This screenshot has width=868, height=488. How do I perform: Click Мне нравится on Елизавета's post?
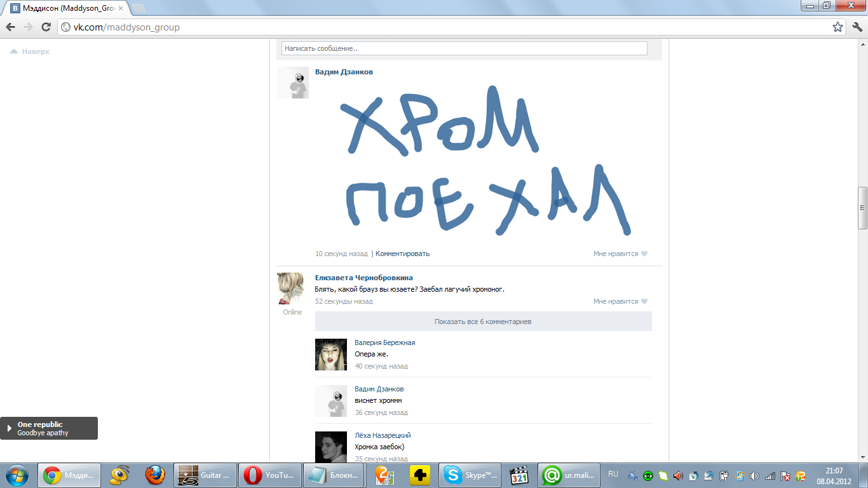tap(616, 301)
